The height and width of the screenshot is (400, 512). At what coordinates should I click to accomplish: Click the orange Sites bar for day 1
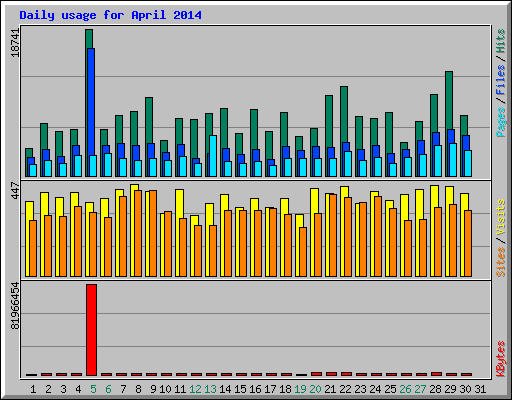33,248
